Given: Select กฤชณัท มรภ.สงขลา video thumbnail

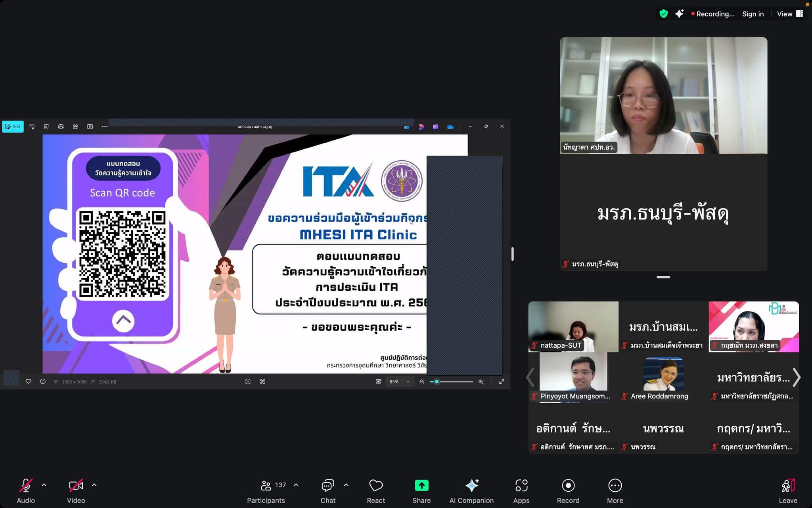Looking at the screenshot, I should [x=754, y=327].
